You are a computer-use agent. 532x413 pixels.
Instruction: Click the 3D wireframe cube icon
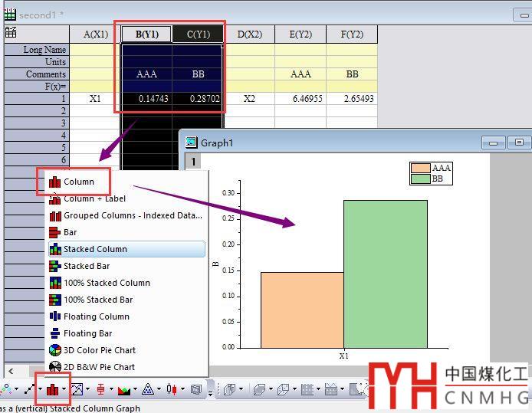coord(284,389)
